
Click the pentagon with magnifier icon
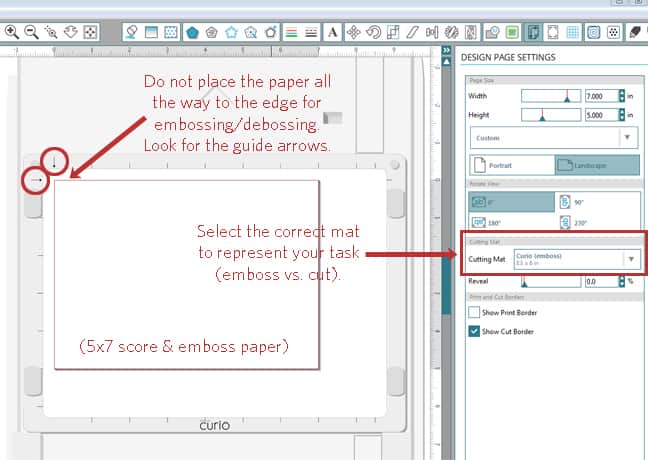pyautogui.click(x=251, y=32)
